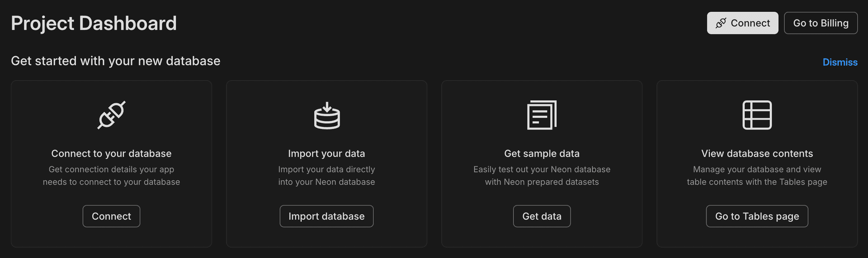Click the Manage your database description text
The image size is (868, 258).
coord(757,176)
